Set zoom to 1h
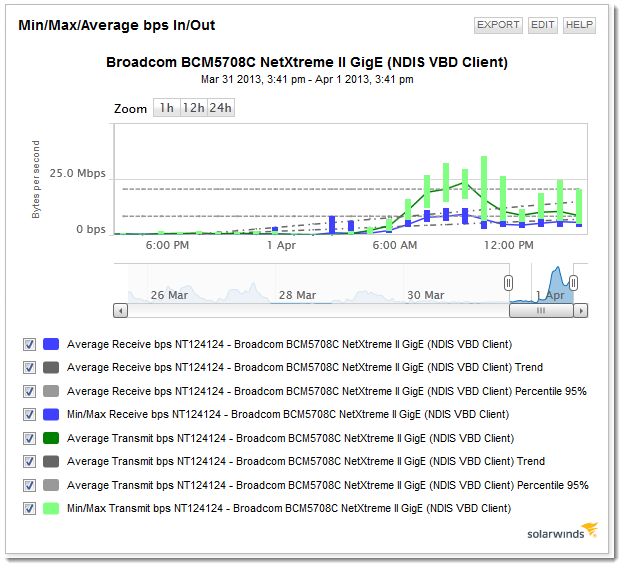624x568 pixels. pyautogui.click(x=167, y=108)
